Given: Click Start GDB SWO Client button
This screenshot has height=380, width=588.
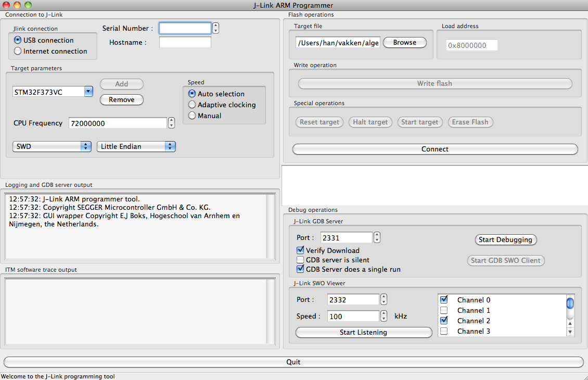Looking at the screenshot, I should 505,260.
